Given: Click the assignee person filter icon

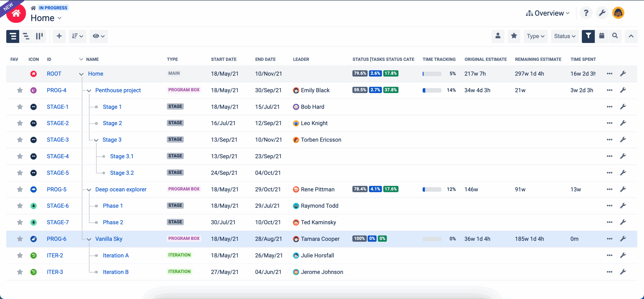Looking at the screenshot, I should click(x=498, y=36).
